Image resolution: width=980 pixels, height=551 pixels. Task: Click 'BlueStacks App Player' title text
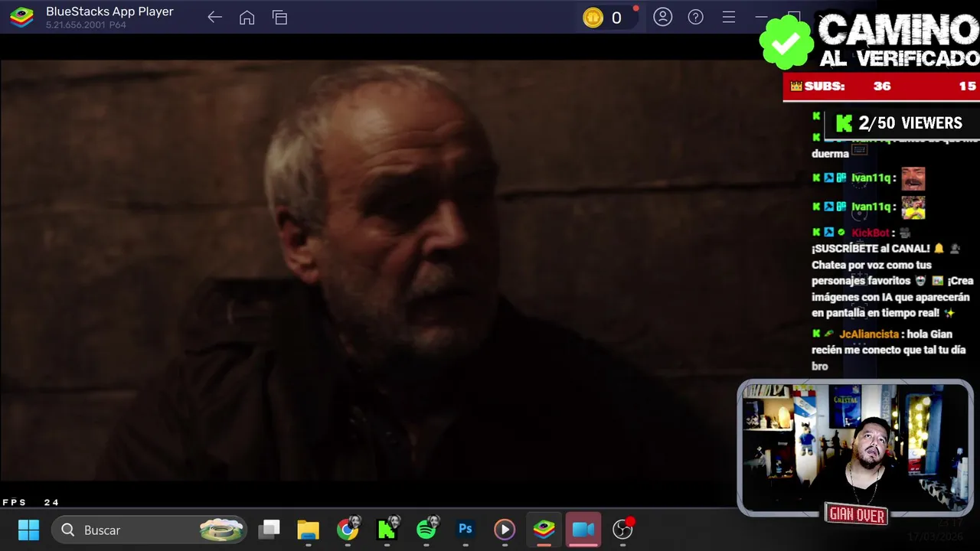point(109,11)
